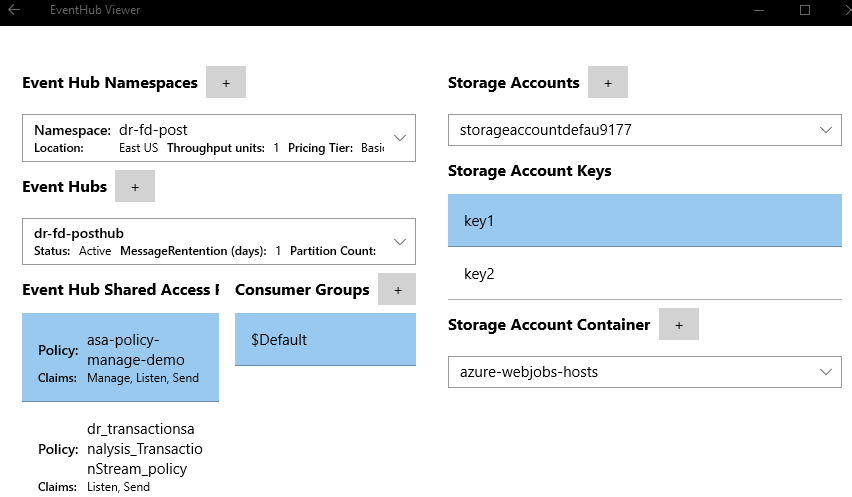Image resolution: width=852 pixels, height=497 pixels.
Task: Add a new Storage Account
Action: point(608,83)
